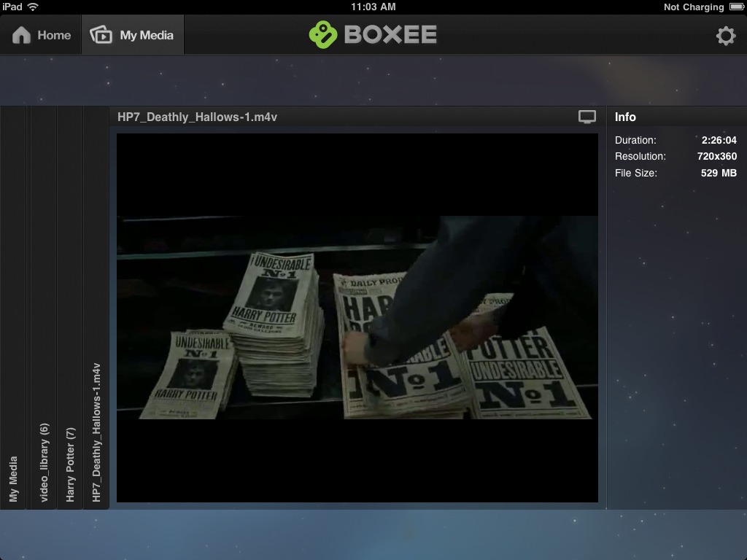Select the File Size label
Screen dimensions: 747x560
coord(636,173)
